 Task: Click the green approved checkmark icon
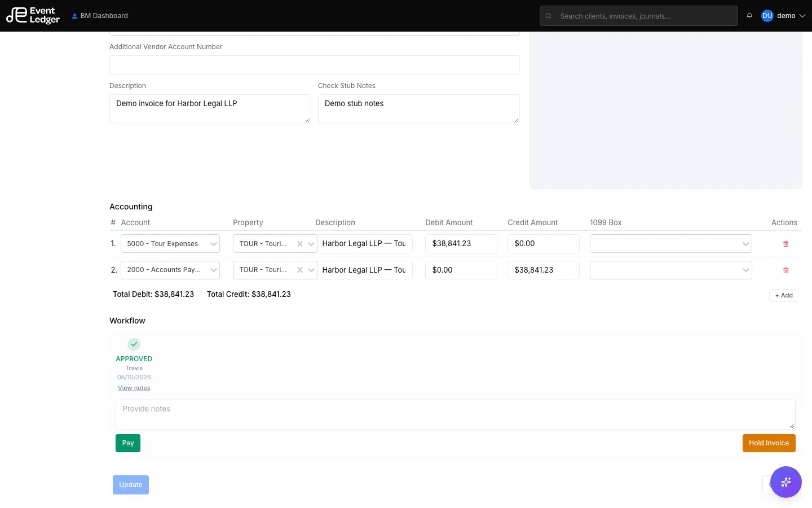(134, 344)
